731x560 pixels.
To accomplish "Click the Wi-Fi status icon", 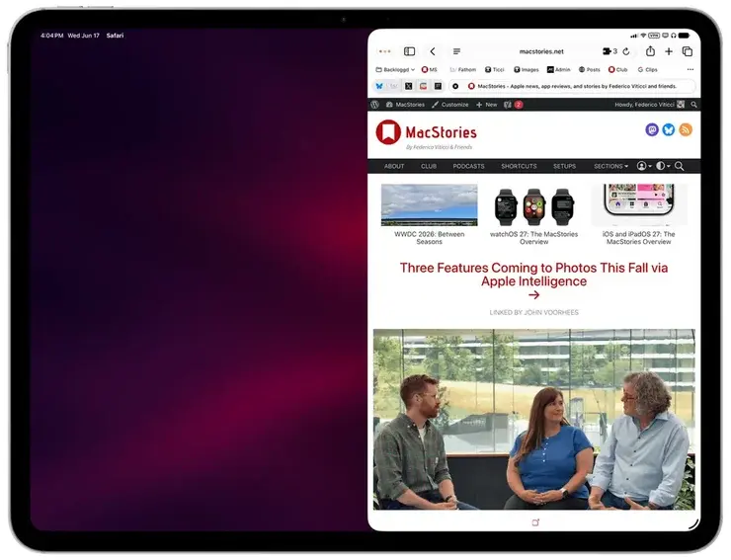I will pyautogui.click(x=643, y=36).
